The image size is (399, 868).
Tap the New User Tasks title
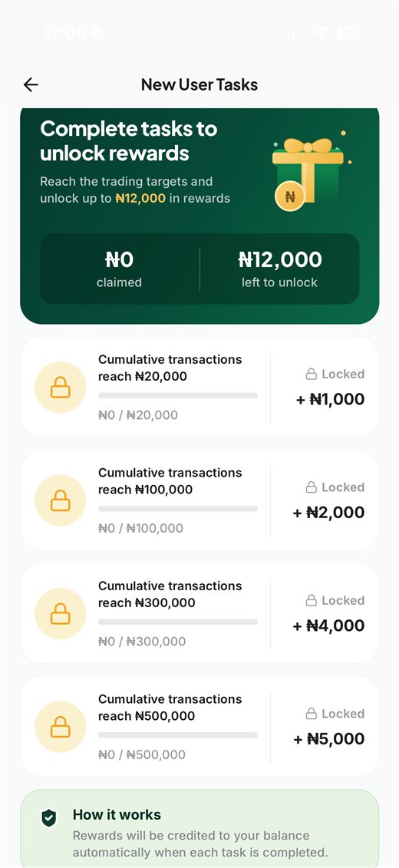point(199,84)
